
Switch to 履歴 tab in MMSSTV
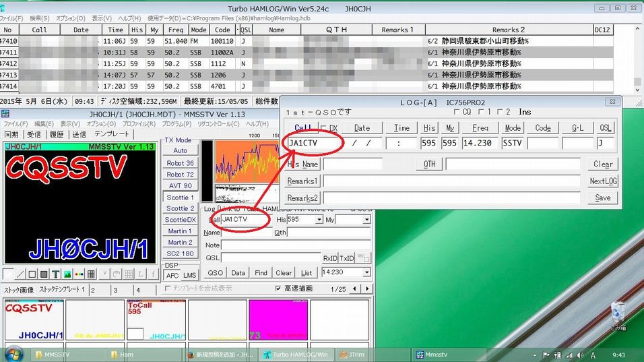[x=57, y=134]
